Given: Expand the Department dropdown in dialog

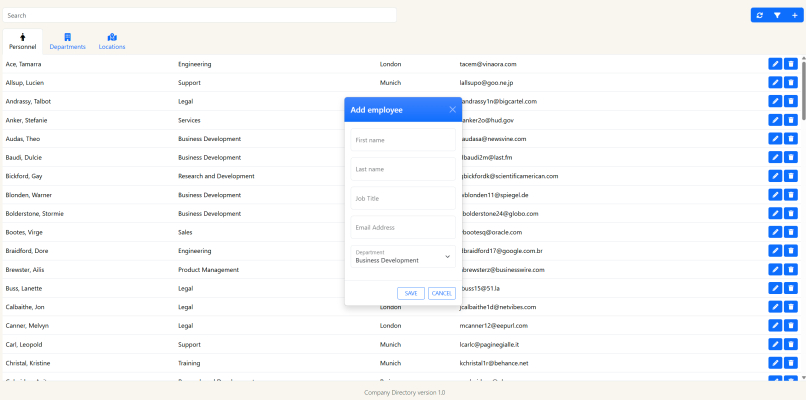Looking at the screenshot, I should pos(405,257).
